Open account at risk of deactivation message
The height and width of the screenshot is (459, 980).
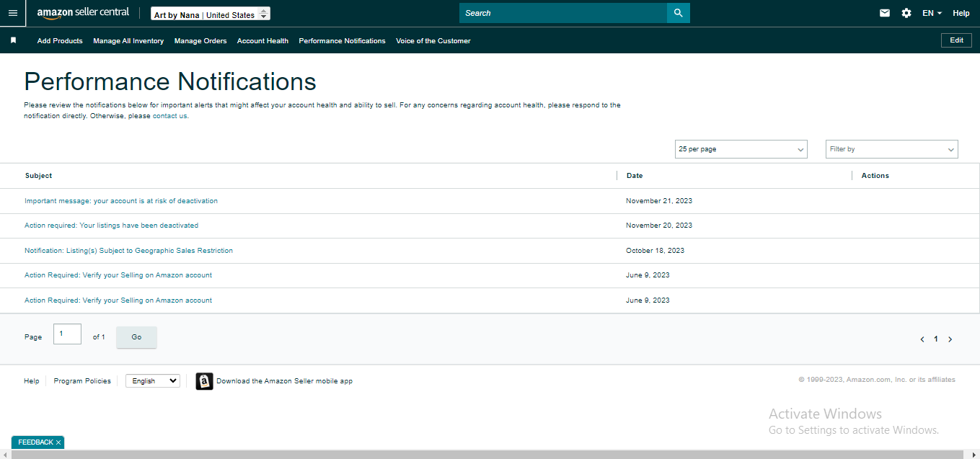click(x=121, y=201)
